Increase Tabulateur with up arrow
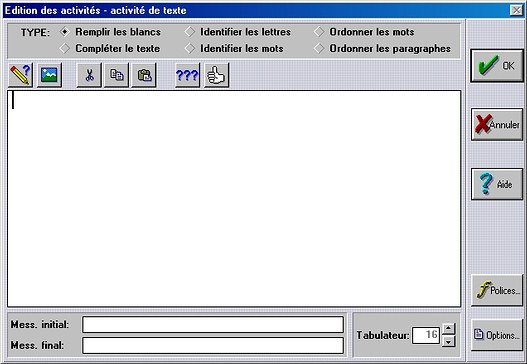Screen dimensions: 527x364 (449, 328)
